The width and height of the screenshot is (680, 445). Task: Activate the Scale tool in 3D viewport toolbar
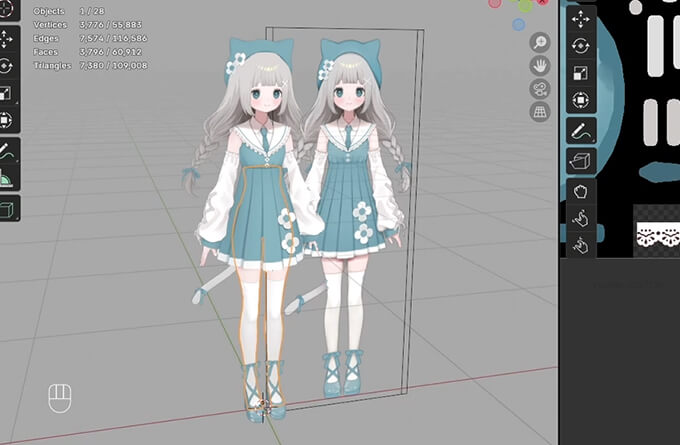(5, 94)
